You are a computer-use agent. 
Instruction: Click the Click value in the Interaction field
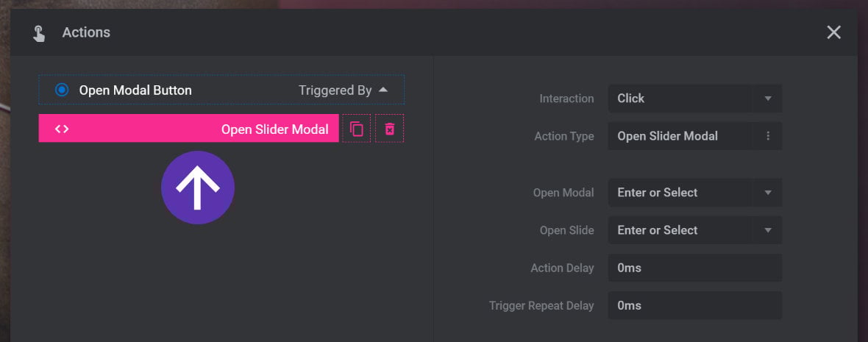click(630, 99)
